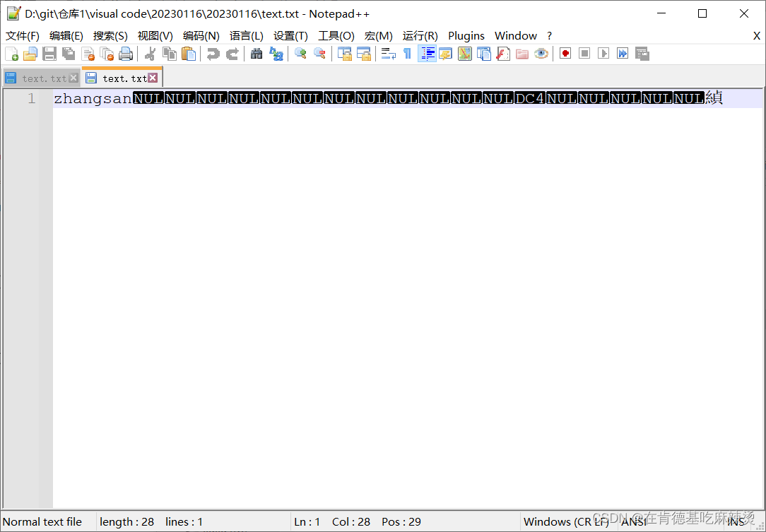The width and height of the screenshot is (766, 532).
Task: Toggle word wrap from the toolbar
Action: 389,53
